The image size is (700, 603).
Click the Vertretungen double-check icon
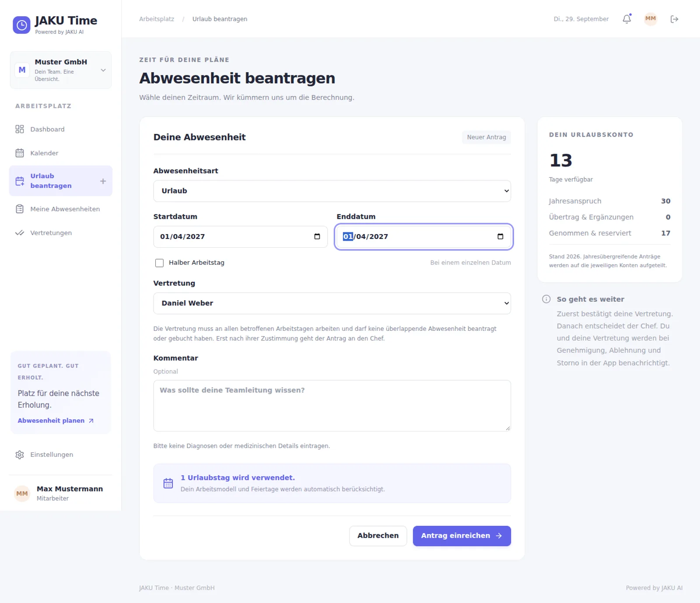pyautogui.click(x=20, y=233)
